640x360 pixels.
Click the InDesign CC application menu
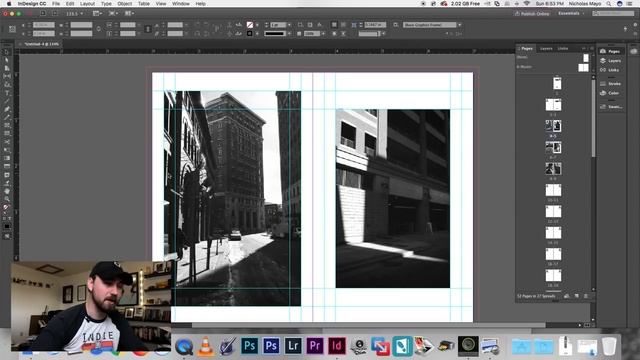click(x=32, y=4)
